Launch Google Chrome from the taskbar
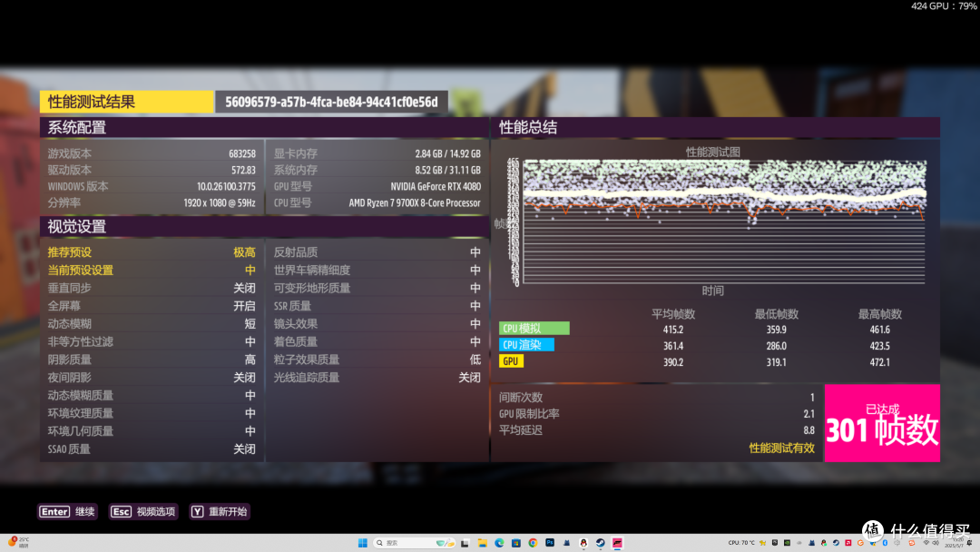This screenshot has width=980, height=552. [533, 543]
